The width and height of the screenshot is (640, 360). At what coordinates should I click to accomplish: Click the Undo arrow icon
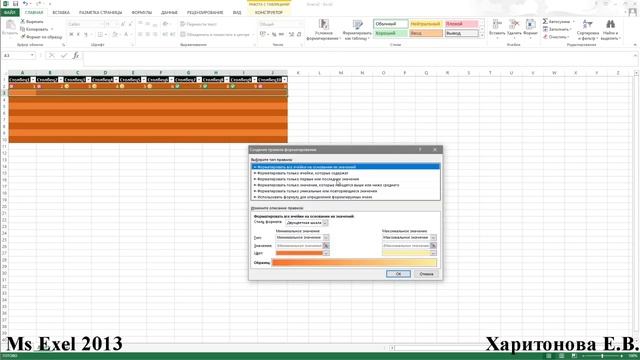pyautogui.click(x=25, y=4)
